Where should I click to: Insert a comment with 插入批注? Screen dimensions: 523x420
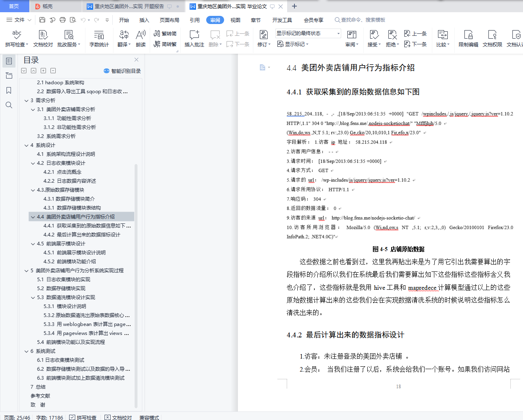[194, 38]
